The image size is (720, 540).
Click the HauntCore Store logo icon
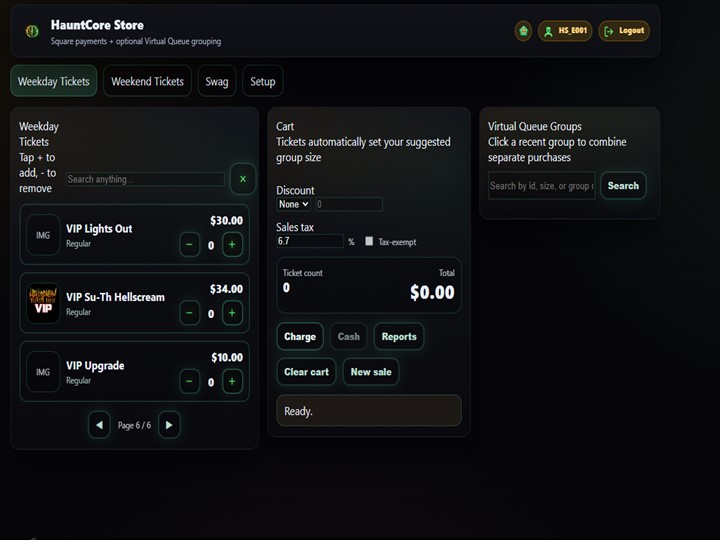coord(32,31)
